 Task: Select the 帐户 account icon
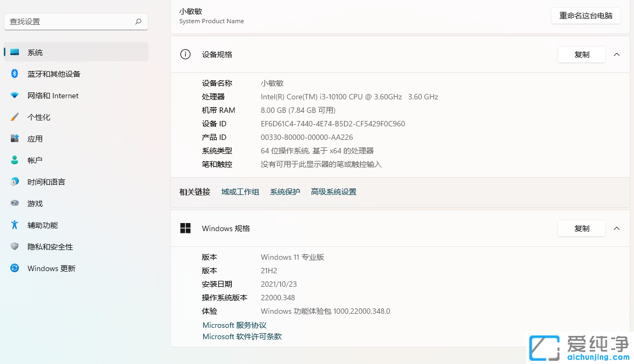pos(15,160)
